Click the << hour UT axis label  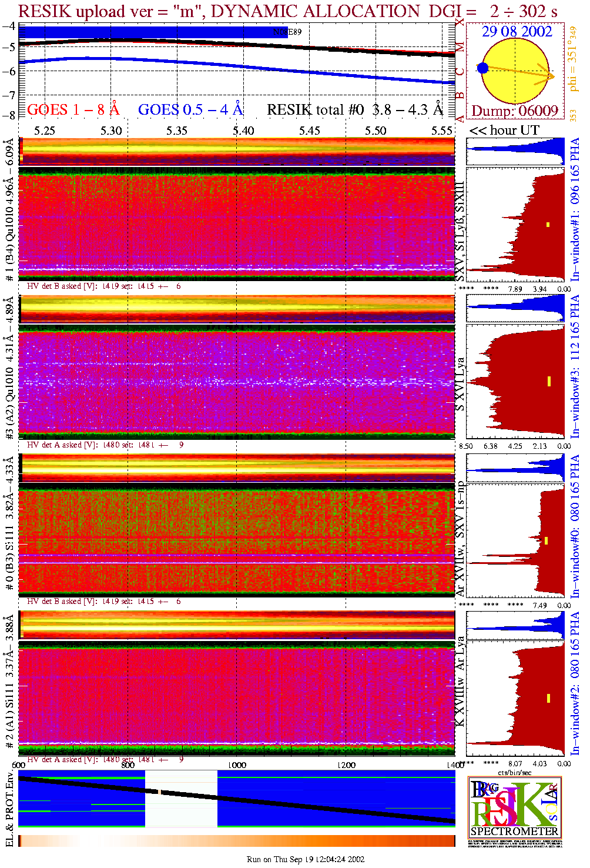coord(504,131)
